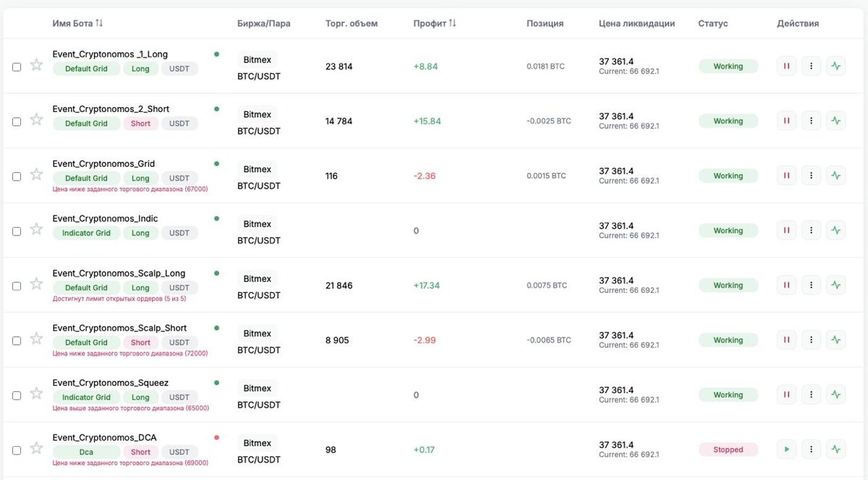Pause the Event_Cryptonomos_Scalp_Short bot

[x=786, y=340]
